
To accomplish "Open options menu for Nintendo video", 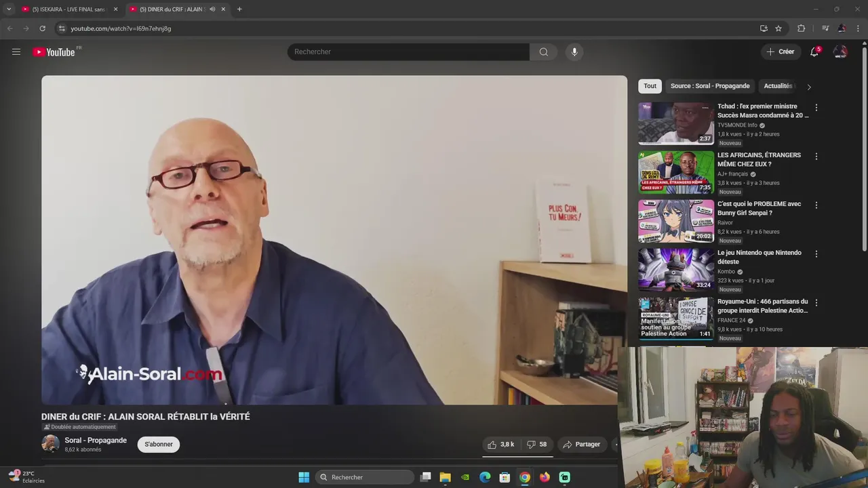I will (816, 254).
